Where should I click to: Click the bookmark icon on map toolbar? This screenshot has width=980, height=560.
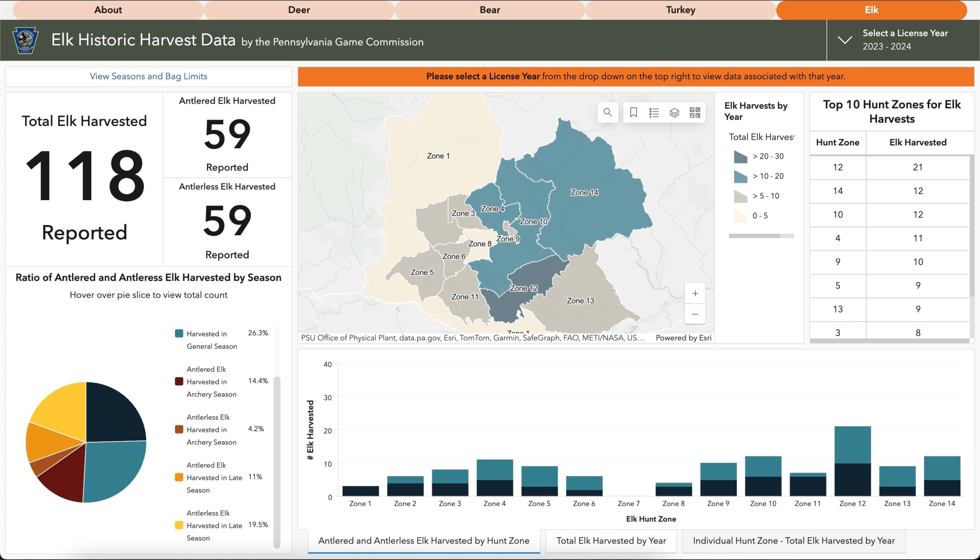coord(633,113)
